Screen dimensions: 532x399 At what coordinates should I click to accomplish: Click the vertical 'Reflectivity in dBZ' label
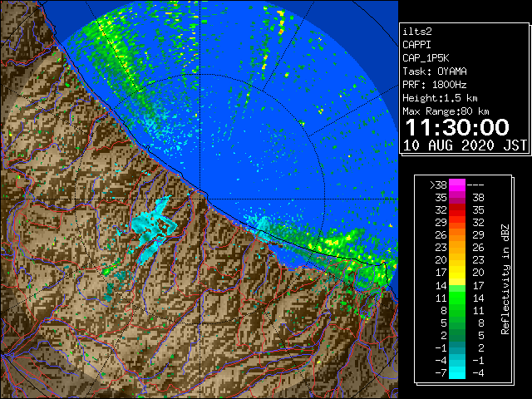505,279
